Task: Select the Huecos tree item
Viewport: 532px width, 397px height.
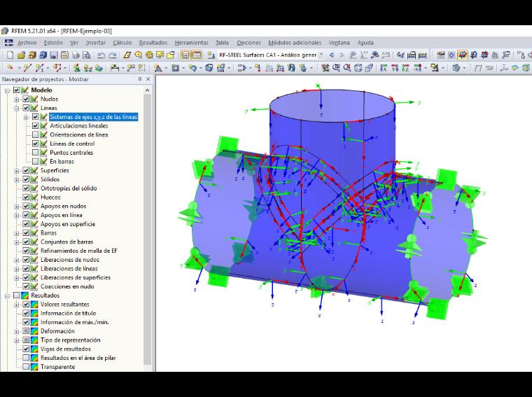Action: tap(50, 197)
